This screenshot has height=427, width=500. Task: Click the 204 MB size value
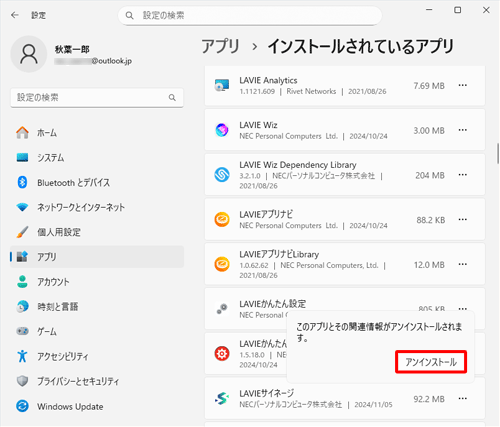coord(430,175)
